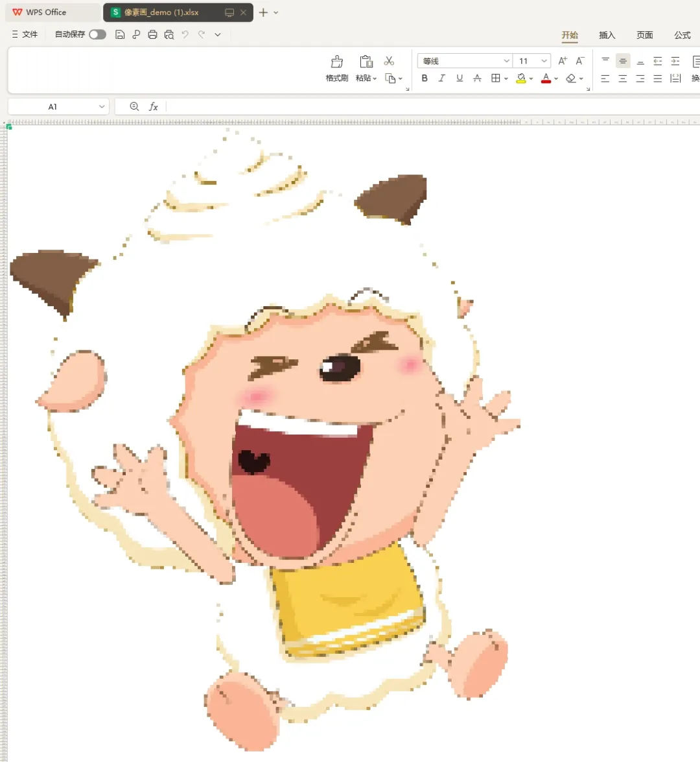Open the 文件 (File) menu
Viewport: 700px width, 762px height.
(x=25, y=34)
